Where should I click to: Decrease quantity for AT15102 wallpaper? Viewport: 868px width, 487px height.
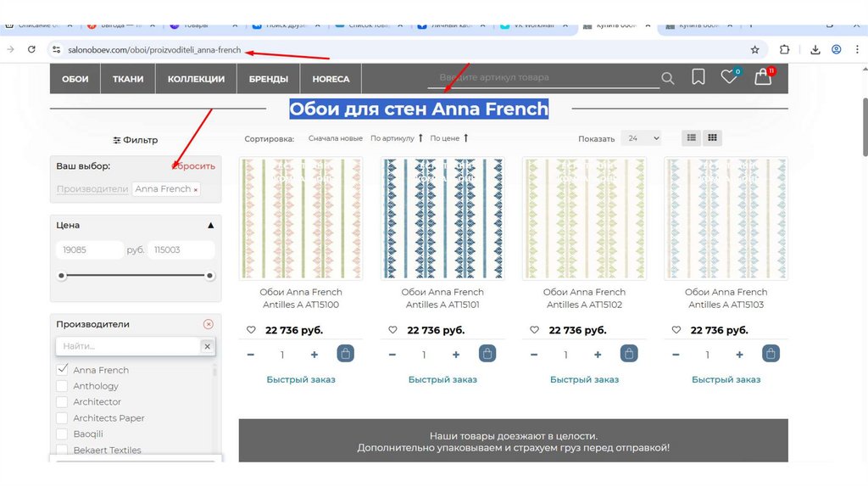pos(534,355)
